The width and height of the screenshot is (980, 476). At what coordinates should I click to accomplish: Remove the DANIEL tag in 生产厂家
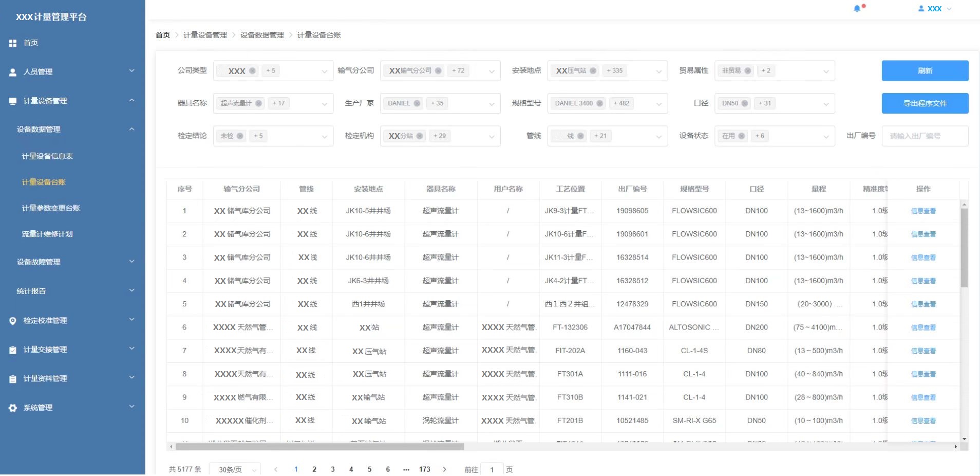[417, 103]
